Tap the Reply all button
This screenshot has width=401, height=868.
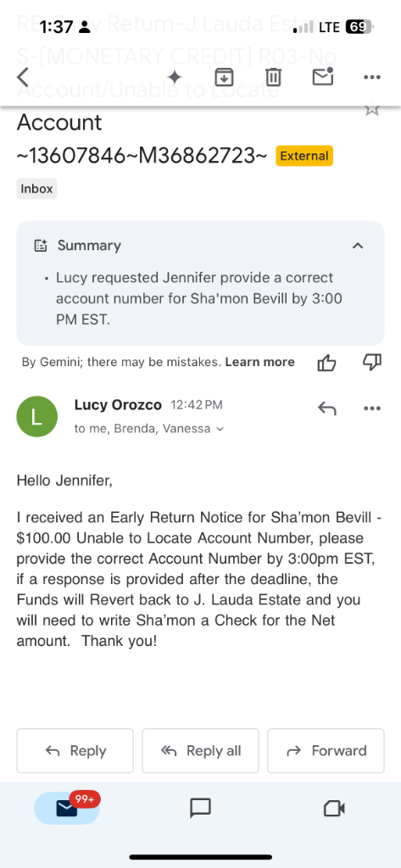coord(200,751)
